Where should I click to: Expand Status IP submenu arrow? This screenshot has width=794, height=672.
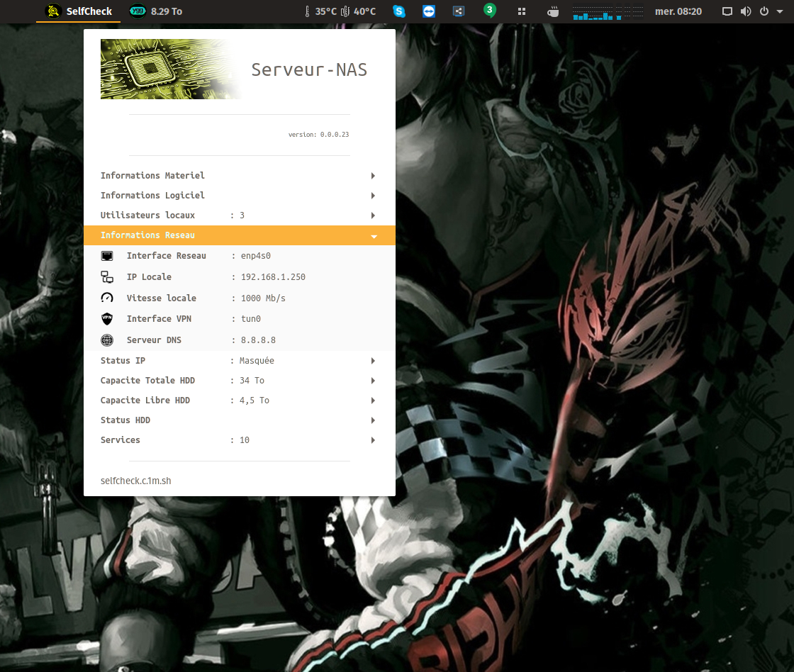tap(373, 361)
